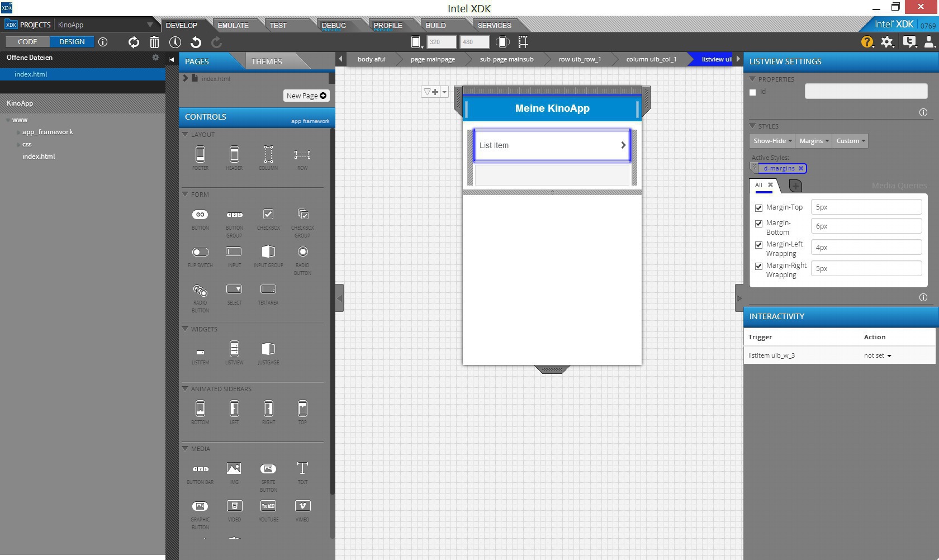Image resolution: width=939 pixels, height=560 pixels.
Task: Enable the Id property checkbox
Action: tap(752, 92)
